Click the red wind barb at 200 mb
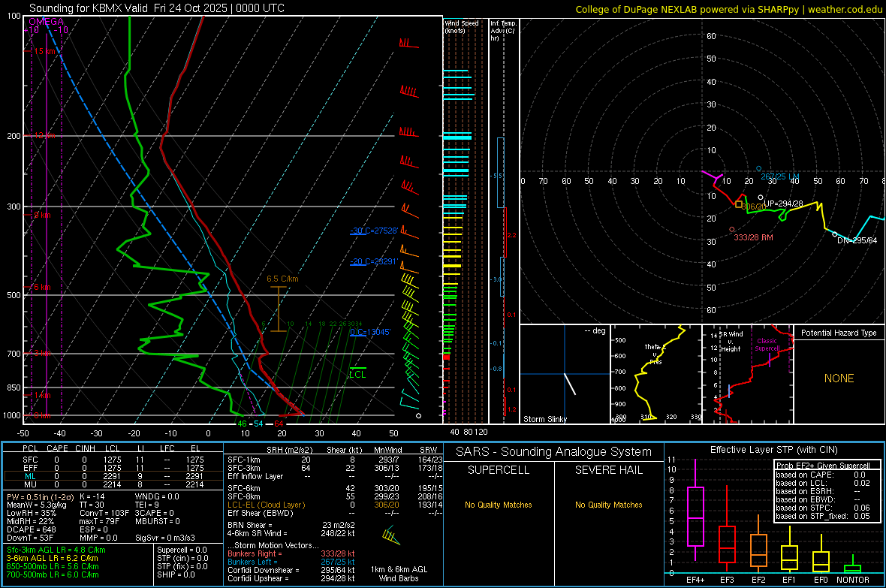 [408, 132]
